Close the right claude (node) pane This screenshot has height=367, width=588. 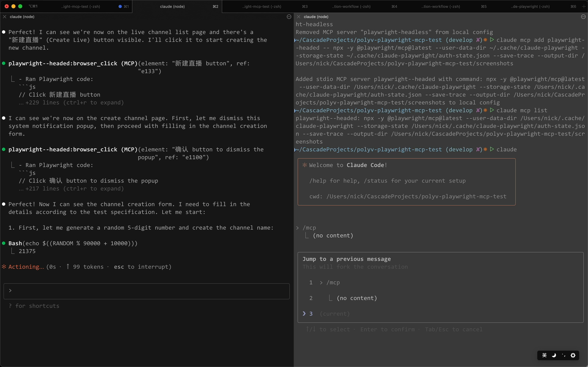pyautogui.click(x=298, y=17)
